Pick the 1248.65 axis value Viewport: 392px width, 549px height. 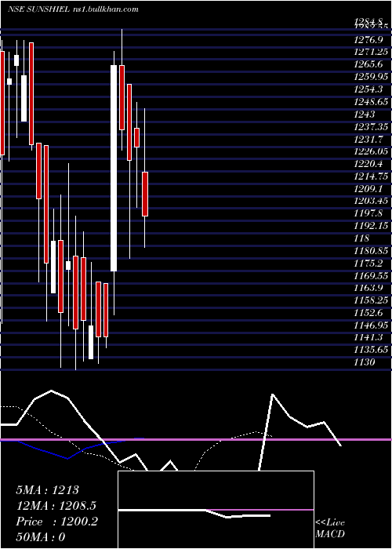371,101
